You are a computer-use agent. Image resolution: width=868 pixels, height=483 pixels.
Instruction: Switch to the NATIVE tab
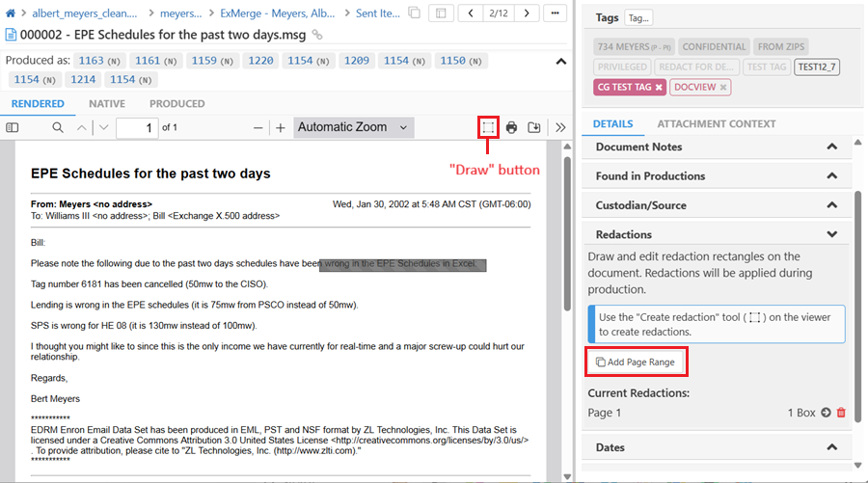coord(107,104)
